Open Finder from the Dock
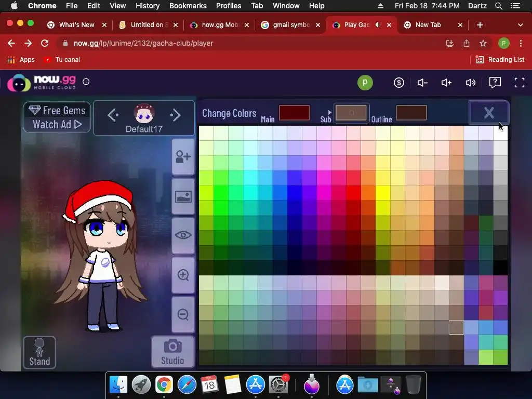Viewport: 532px width, 399px height. 118,385
